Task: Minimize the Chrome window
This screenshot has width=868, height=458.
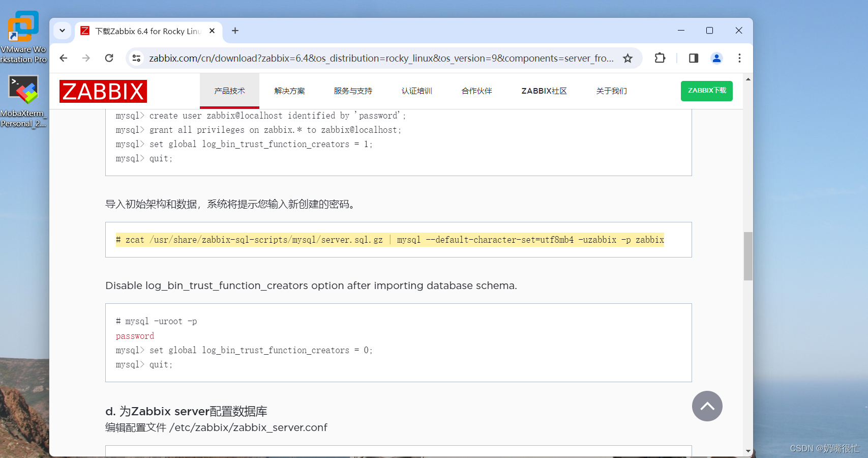Action: click(x=681, y=31)
